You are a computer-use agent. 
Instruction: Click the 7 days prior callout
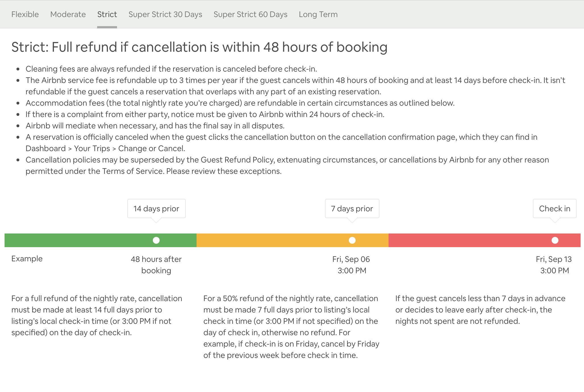pos(352,208)
